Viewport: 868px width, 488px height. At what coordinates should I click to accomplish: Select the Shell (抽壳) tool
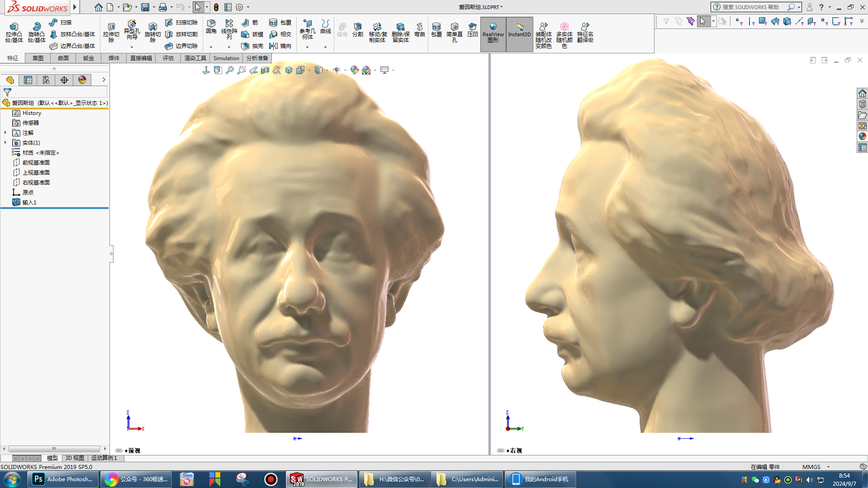pyautogui.click(x=252, y=46)
